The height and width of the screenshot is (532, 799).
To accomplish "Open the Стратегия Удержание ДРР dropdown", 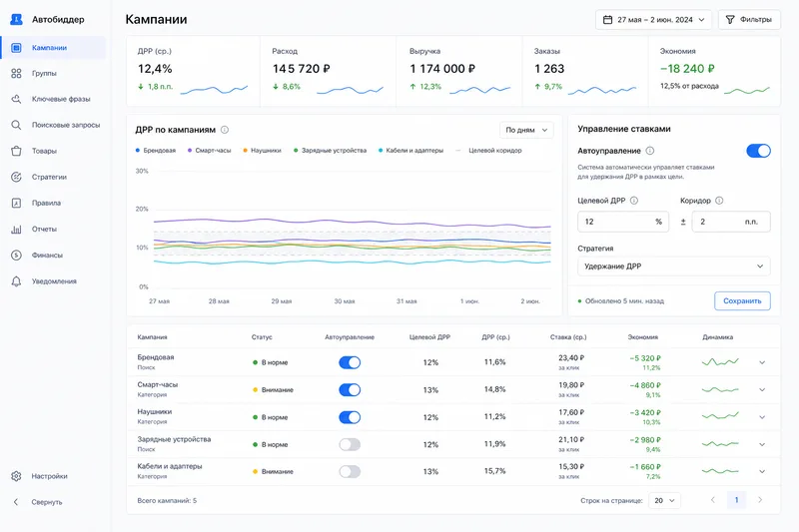I will [673, 266].
